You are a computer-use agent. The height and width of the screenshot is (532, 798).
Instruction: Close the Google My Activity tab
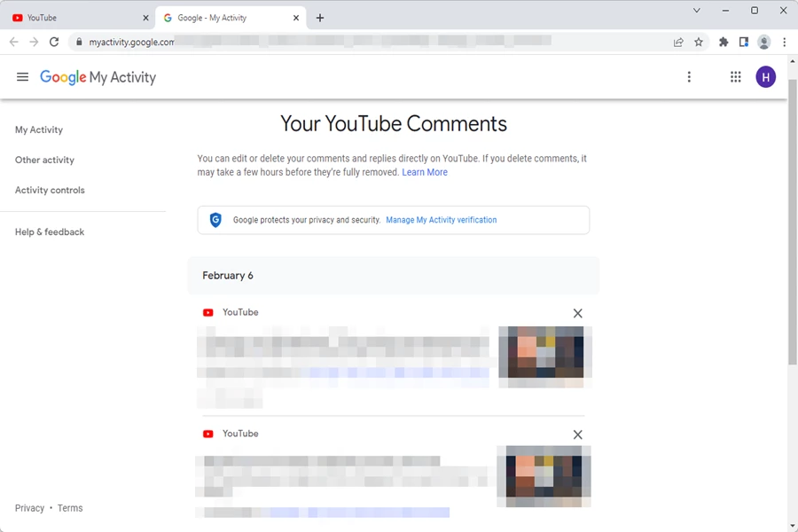point(296,18)
